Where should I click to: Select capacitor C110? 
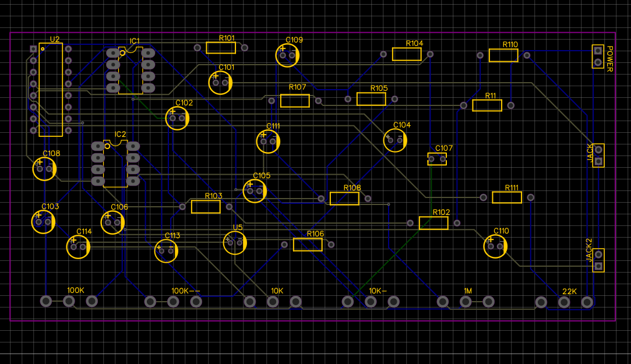pyautogui.click(x=495, y=246)
